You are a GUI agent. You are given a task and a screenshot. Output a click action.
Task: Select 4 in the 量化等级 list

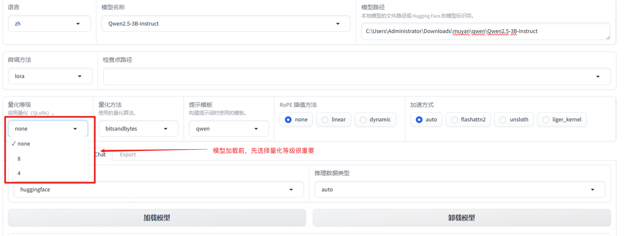click(19, 173)
